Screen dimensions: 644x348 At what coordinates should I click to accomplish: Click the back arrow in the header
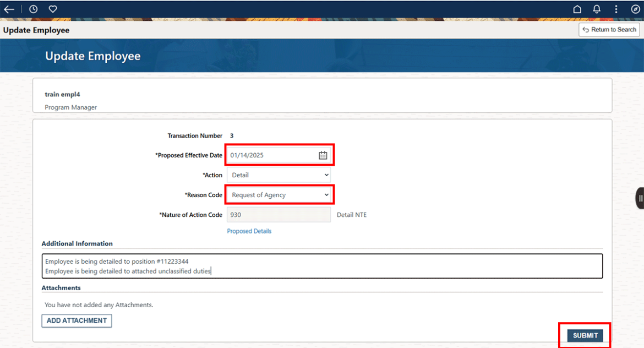tap(9, 9)
